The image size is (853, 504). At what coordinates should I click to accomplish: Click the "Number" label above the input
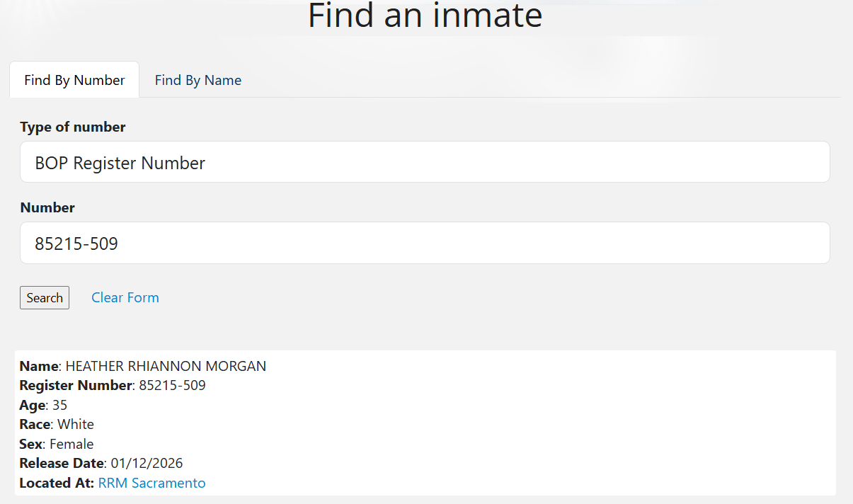point(47,208)
